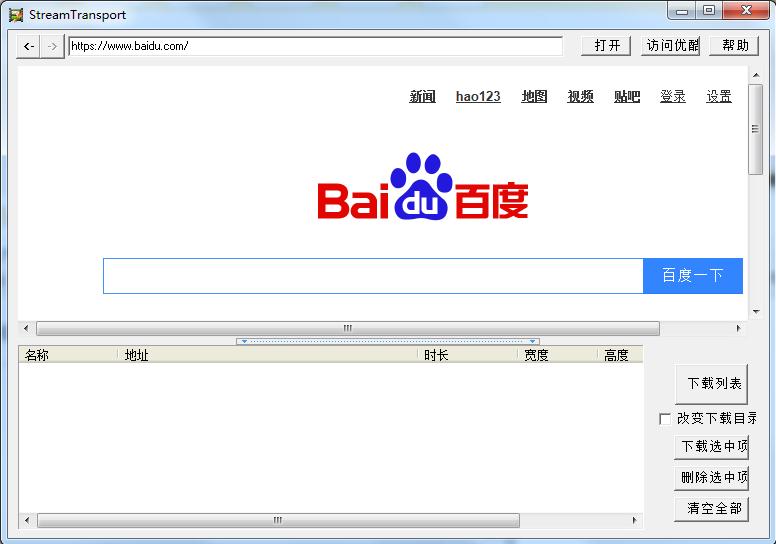Click the back navigation arrow button
The height and width of the screenshot is (544, 776).
[x=28, y=47]
